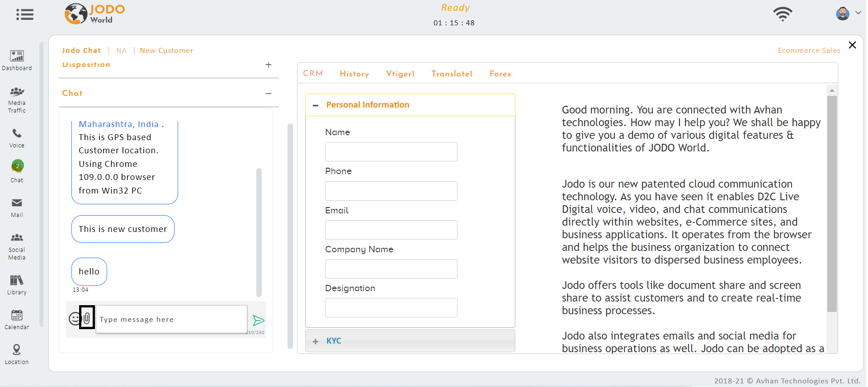Open the Library section
This screenshot has width=868, height=387.
[17, 285]
